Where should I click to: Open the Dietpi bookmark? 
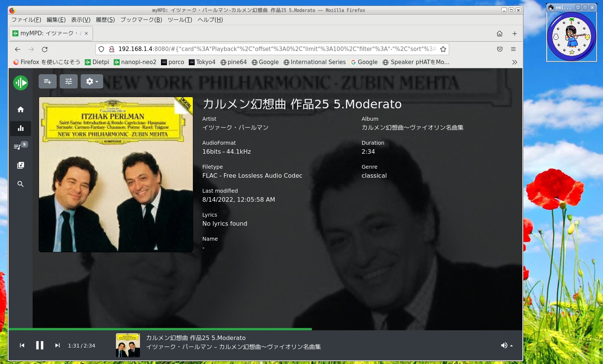click(97, 62)
